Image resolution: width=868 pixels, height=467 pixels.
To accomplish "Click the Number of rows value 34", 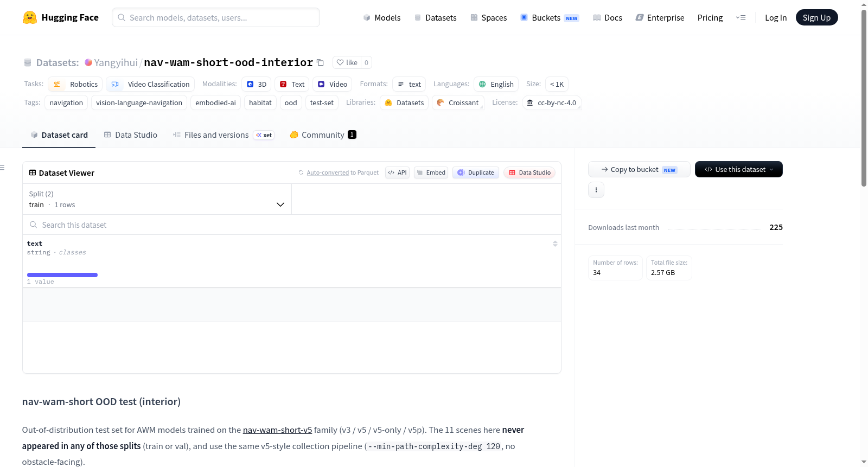I will point(597,273).
